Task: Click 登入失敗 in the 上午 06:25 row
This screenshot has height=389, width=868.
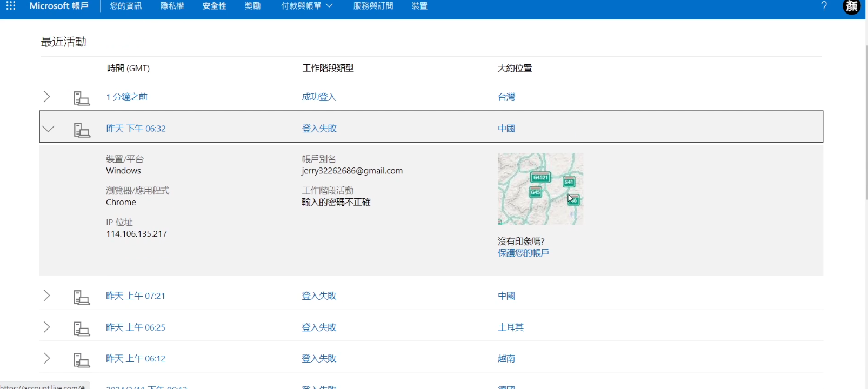Action: (319, 327)
